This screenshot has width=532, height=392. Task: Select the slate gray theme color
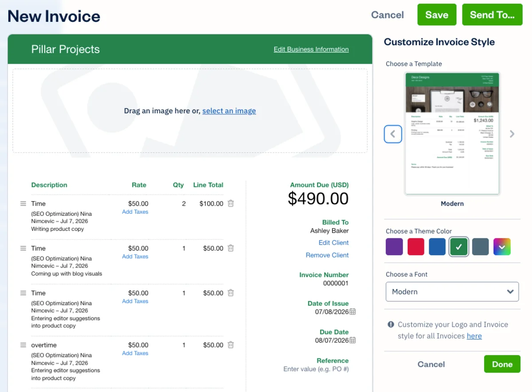click(x=480, y=247)
